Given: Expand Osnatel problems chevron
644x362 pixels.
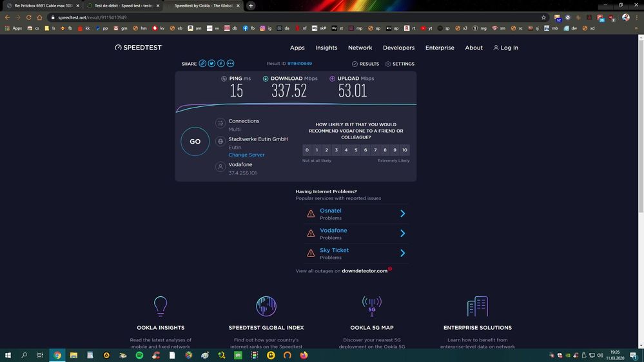Looking at the screenshot, I should pyautogui.click(x=402, y=213).
